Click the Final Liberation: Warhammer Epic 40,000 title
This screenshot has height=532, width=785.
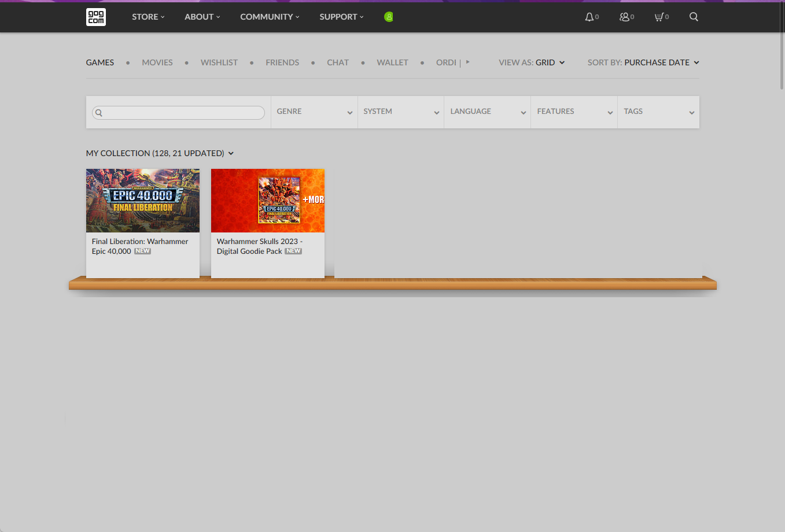140,246
